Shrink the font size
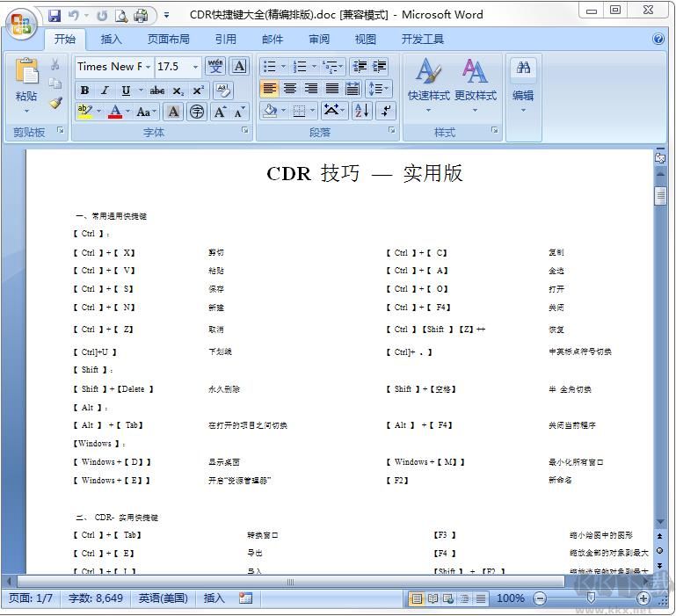The height and width of the screenshot is (616, 676). click(x=239, y=112)
